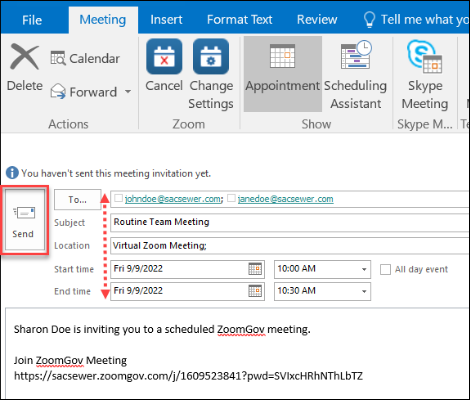The width and height of the screenshot is (470, 400).
Task: Expand the 10:30 AM end time dropdown
Action: pos(364,291)
